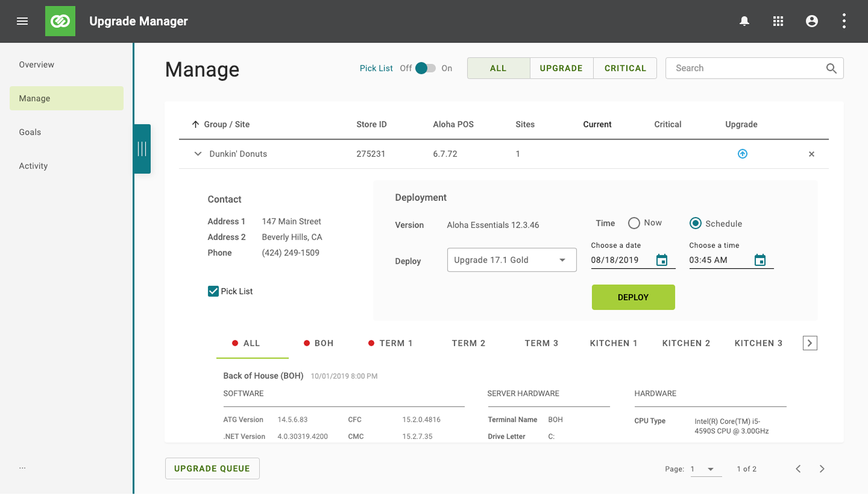The image size is (868, 495).
Task: Sort by Store ID column header
Action: [371, 124]
